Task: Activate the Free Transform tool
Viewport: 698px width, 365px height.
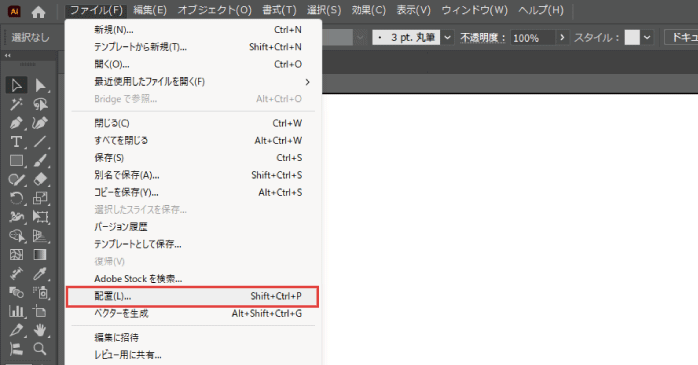Action: click(x=40, y=217)
